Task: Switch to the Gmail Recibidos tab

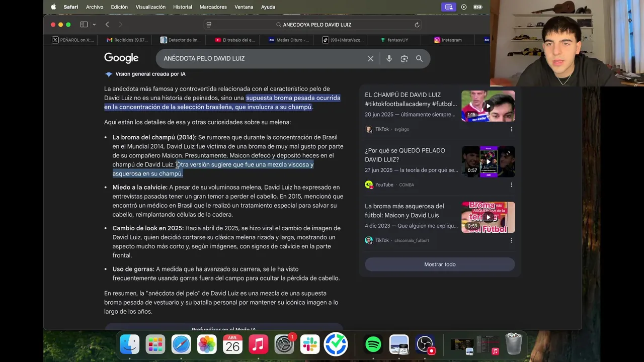Action: (127, 40)
